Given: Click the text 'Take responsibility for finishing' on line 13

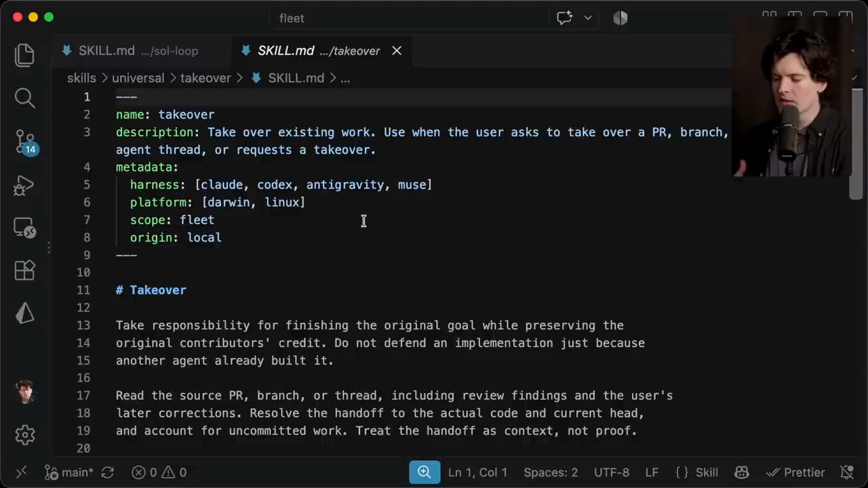Looking at the screenshot, I should (x=232, y=325).
